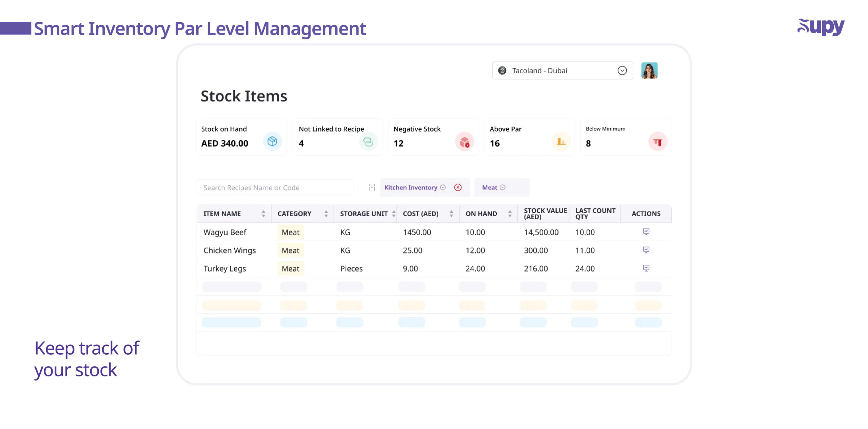
Task: Click the Above Par chart icon
Action: pos(561,142)
